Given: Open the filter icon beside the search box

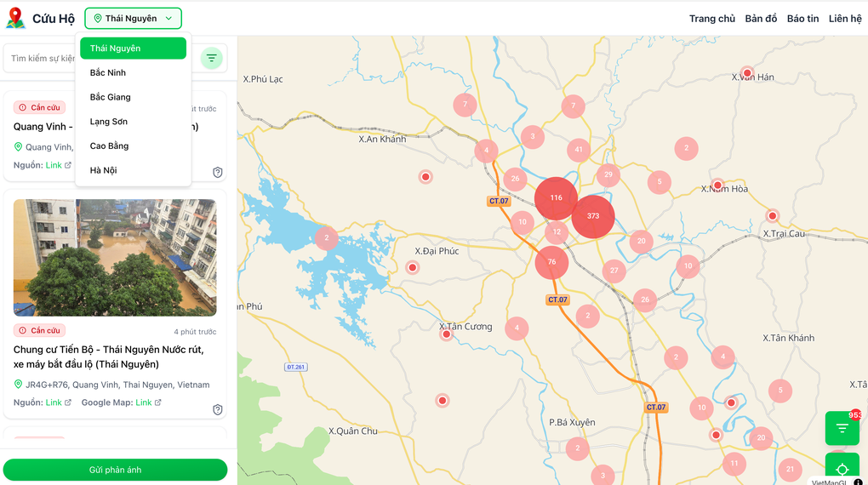Looking at the screenshot, I should [x=212, y=58].
